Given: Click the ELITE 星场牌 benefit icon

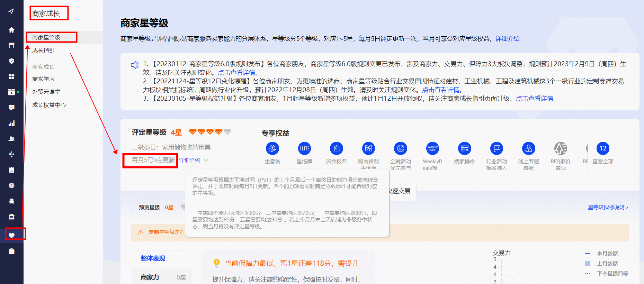Looking at the screenshot, I should click(304, 149).
